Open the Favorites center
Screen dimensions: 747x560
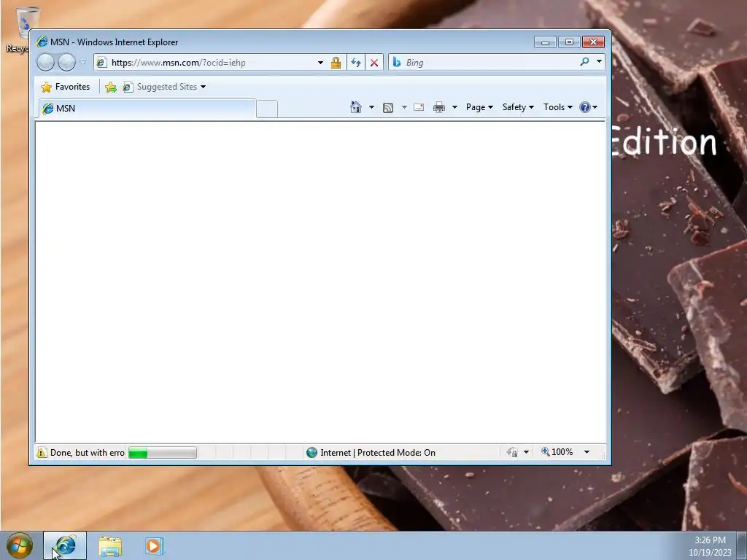pyautogui.click(x=66, y=87)
